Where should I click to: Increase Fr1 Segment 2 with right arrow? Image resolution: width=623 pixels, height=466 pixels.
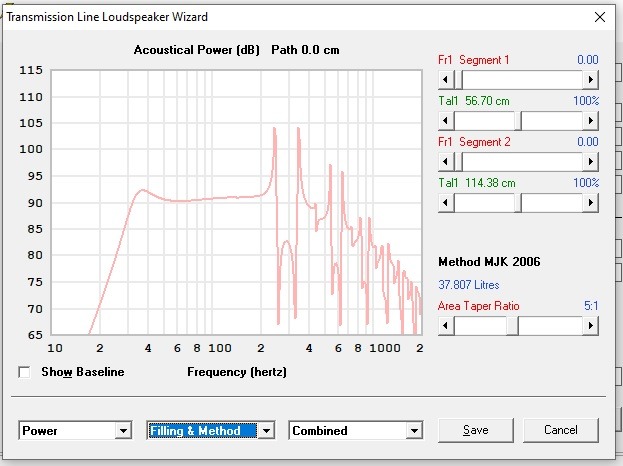tap(590, 162)
